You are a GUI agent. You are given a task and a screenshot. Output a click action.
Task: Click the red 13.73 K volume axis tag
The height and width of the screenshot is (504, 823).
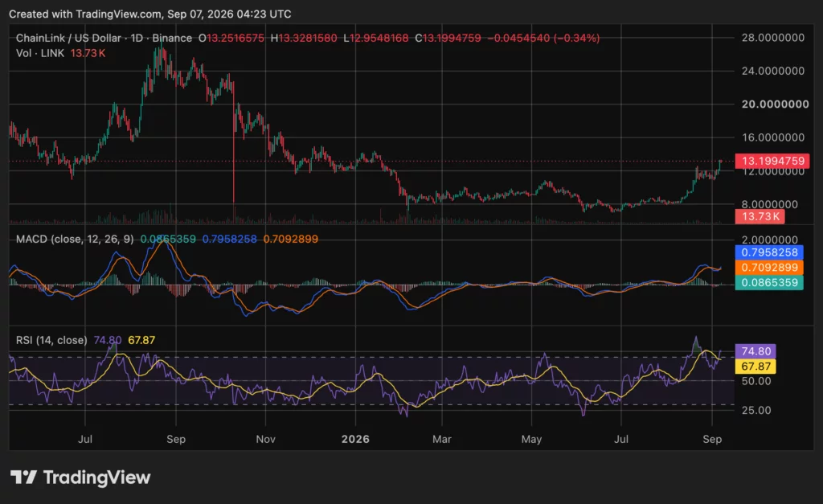click(760, 216)
